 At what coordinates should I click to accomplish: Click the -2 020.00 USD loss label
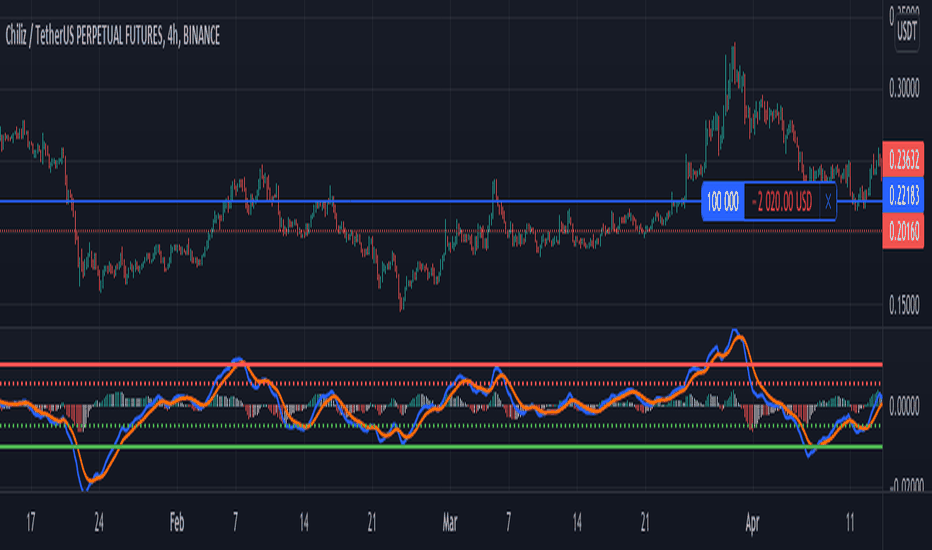pyautogui.click(x=782, y=203)
